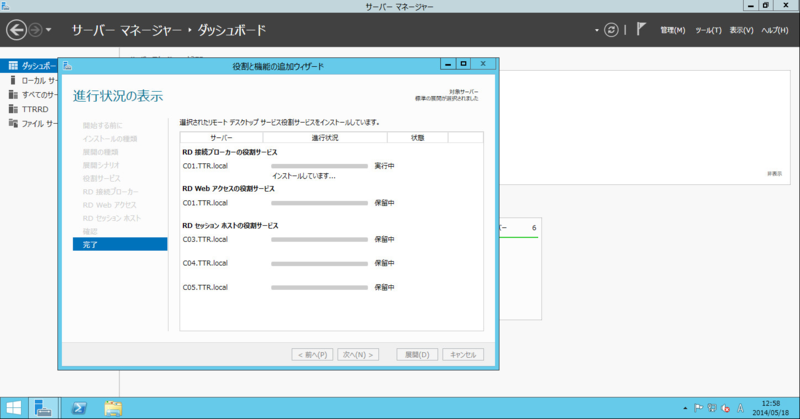Click the キャンセル button
The image size is (800, 419).
coord(463,355)
